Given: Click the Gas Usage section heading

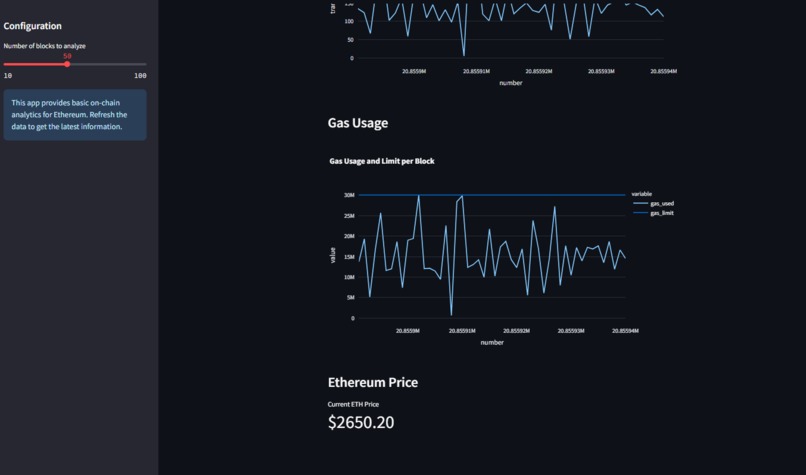Looking at the screenshot, I should [x=358, y=123].
